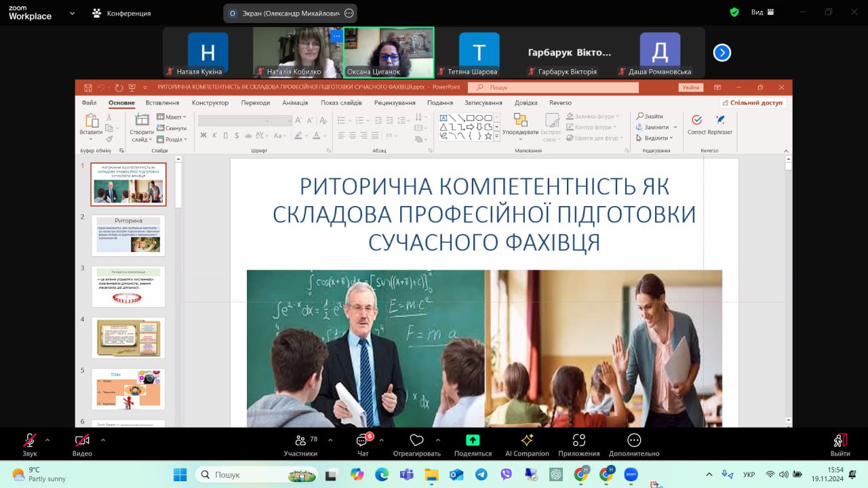Turn on the video camera
Viewport: 868px width, 488px height.
coord(82,440)
